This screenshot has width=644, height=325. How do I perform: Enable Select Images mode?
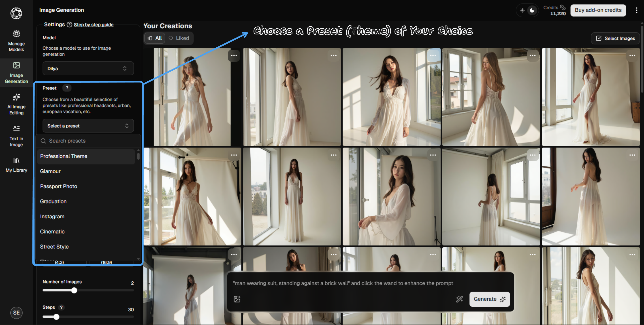(x=615, y=38)
